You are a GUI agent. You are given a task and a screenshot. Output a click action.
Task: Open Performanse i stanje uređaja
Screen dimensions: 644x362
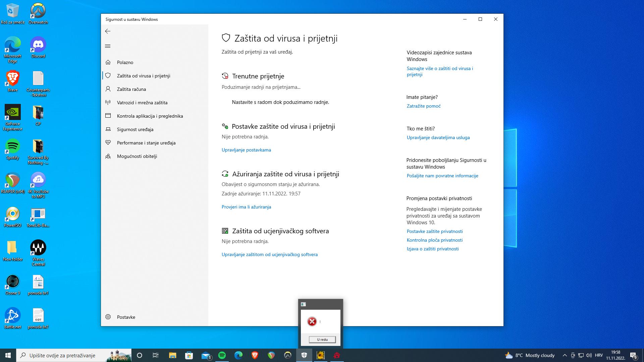(146, 143)
